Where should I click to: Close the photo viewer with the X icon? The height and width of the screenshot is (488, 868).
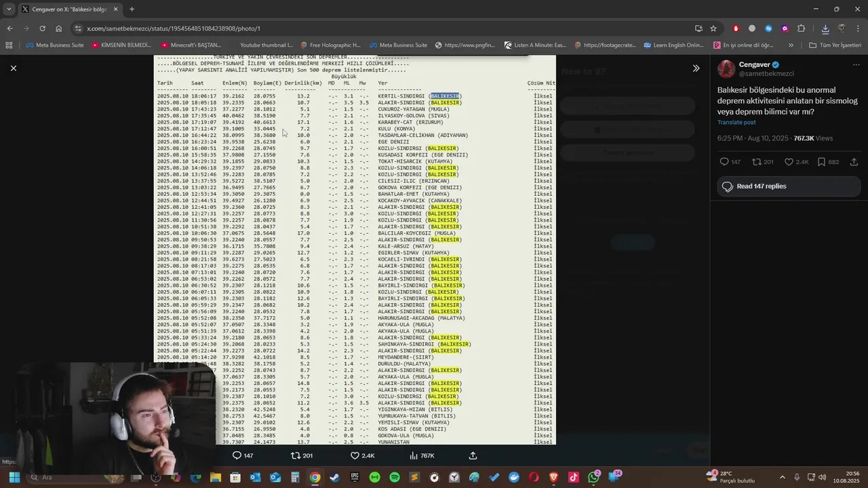click(13, 68)
